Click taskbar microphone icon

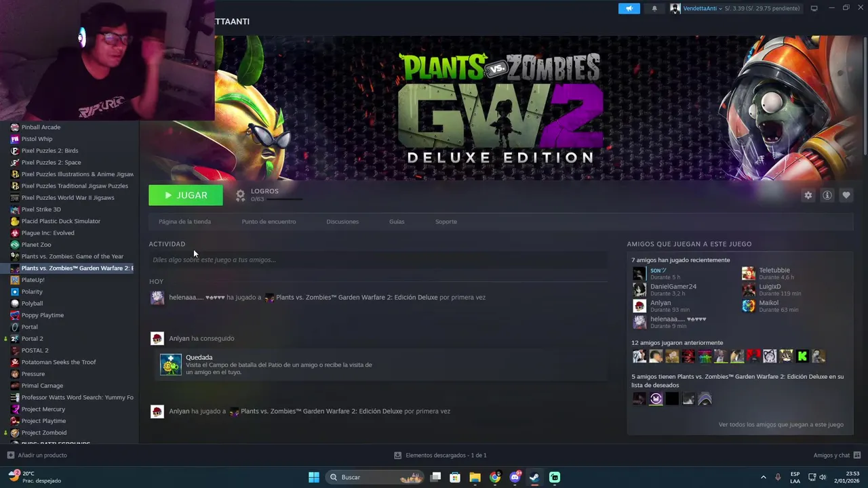(x=778, y=477)
